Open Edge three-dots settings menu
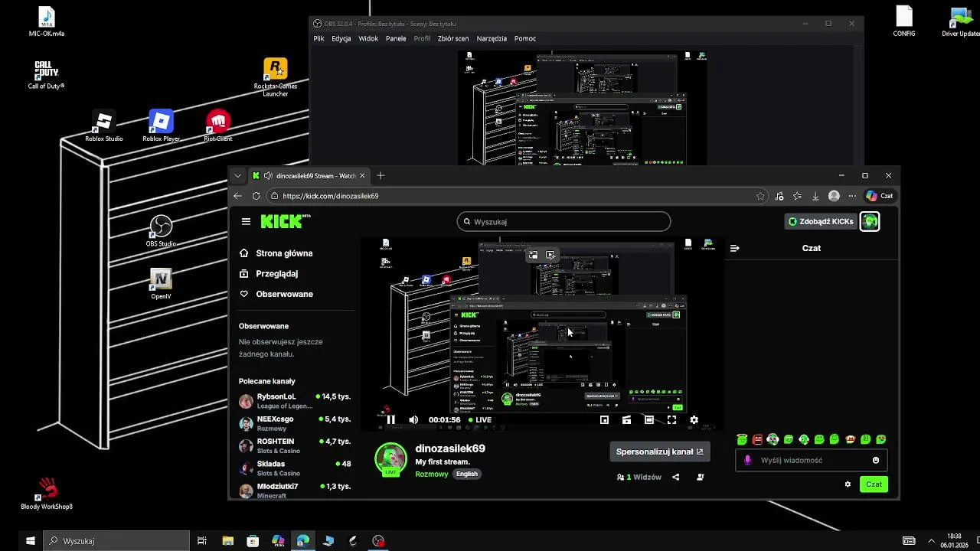The image size is (980, 551). [852, 196]
